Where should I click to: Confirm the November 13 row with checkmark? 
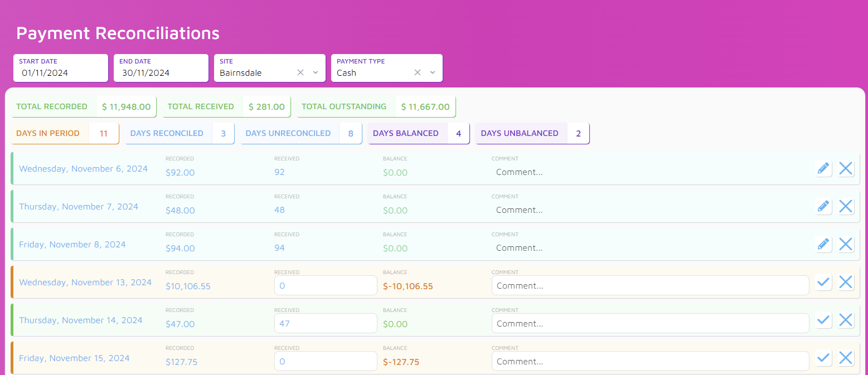(x=823, y=283)
